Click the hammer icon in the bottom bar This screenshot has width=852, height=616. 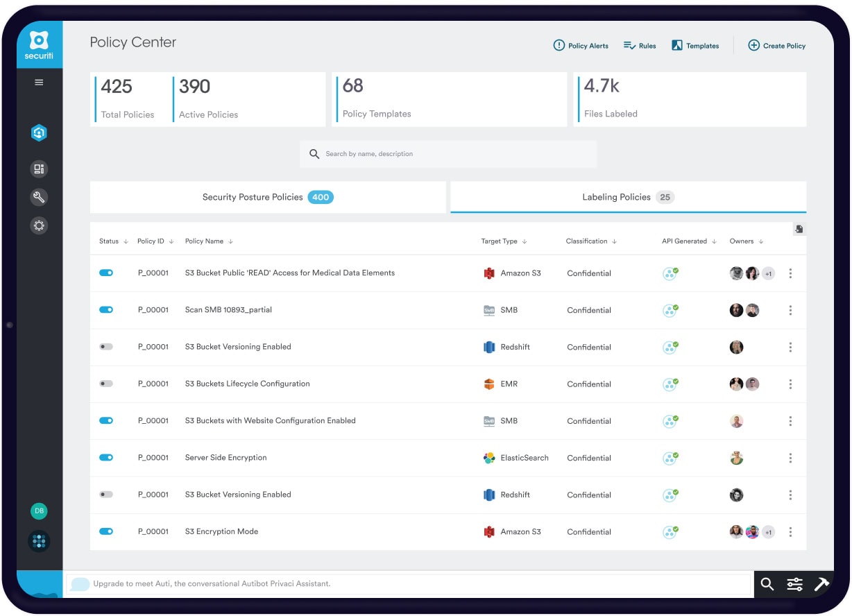[x=821, y=584]
